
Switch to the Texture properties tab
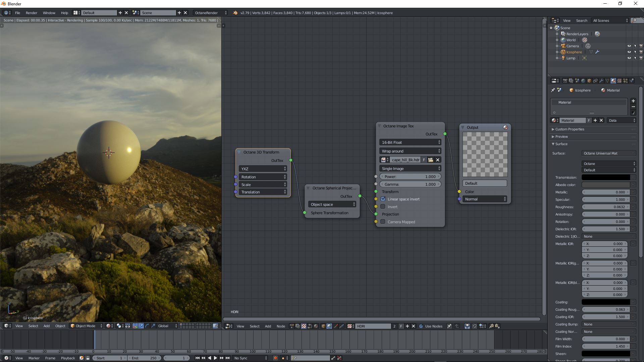coord(619,81)
